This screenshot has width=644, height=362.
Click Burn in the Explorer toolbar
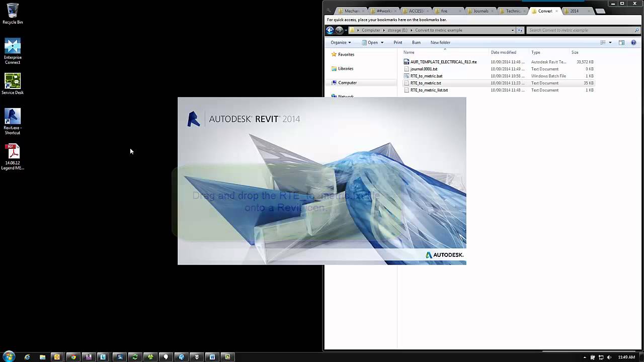pyautogui.click(x=416, y=43)
